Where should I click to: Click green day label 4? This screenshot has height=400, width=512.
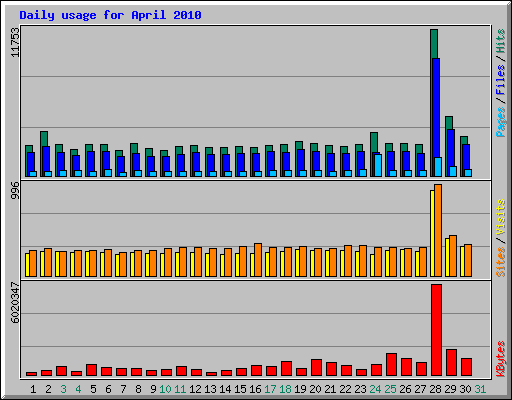(x=78, y=389)
